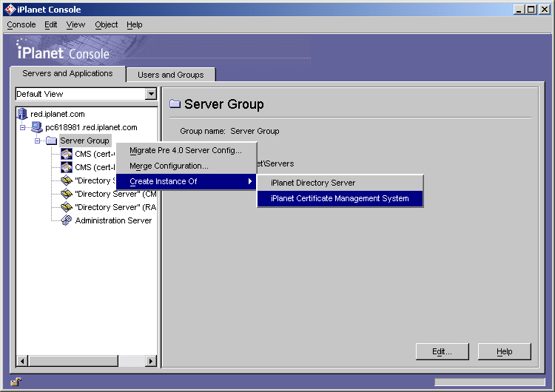Image resolution: width=555 pixels, height=392 pixels.
Task: Click the red.iplanet.com domain building icon
Action: pyautogui.click(x=22, y=114)
